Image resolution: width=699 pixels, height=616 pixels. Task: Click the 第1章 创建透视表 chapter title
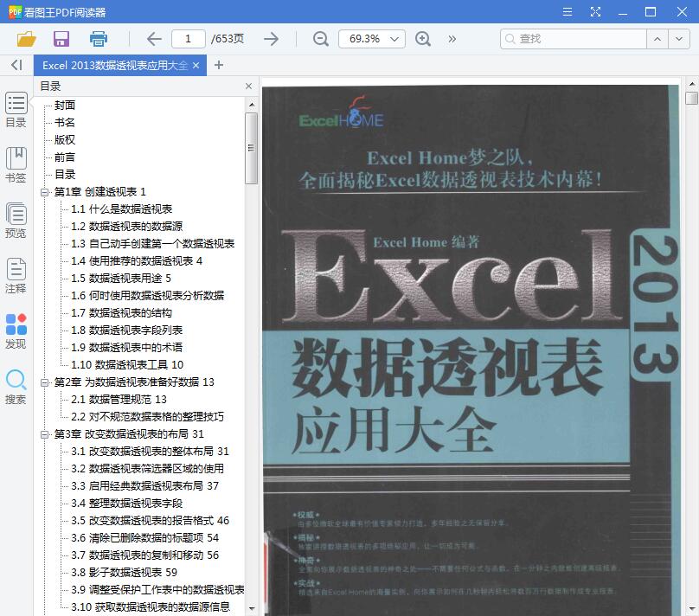click(x=100, y=192)
